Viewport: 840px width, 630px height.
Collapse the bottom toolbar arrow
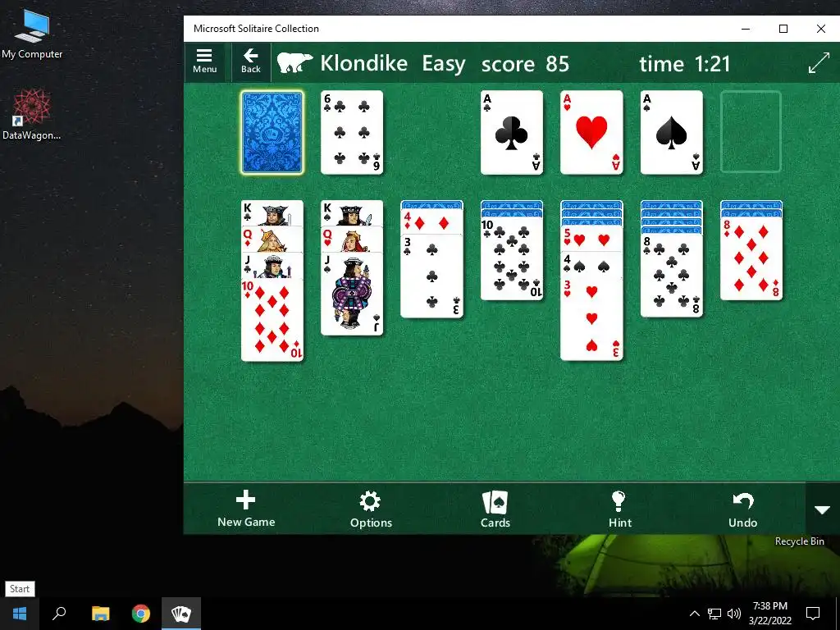[822, 509]
